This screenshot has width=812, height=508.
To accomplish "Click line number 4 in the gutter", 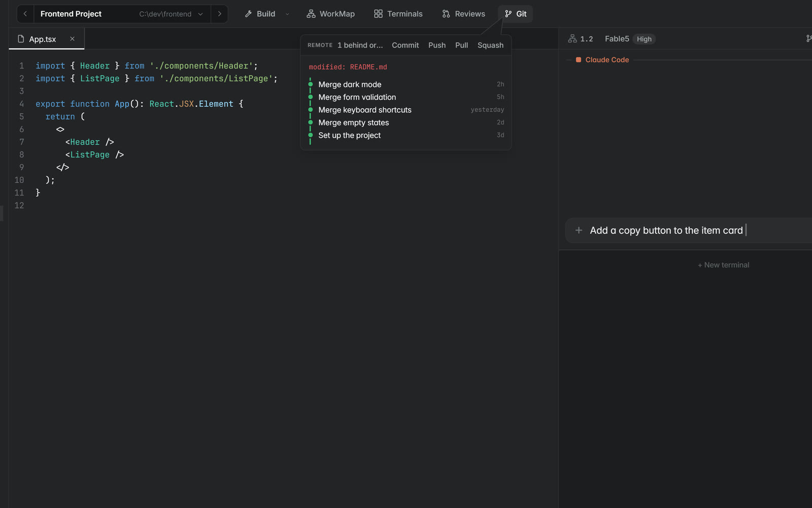I will click(x=21, y=104).
